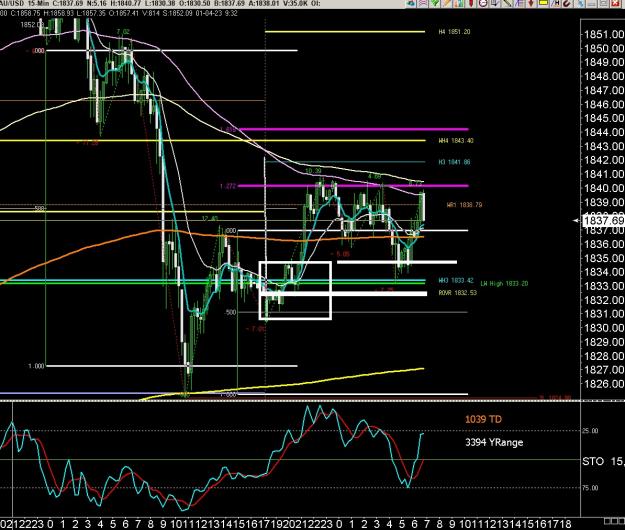The width and height of the screenshot is (625, 530).
Task: Click the toolbar icon showing letter H
Action: [555, 3]
